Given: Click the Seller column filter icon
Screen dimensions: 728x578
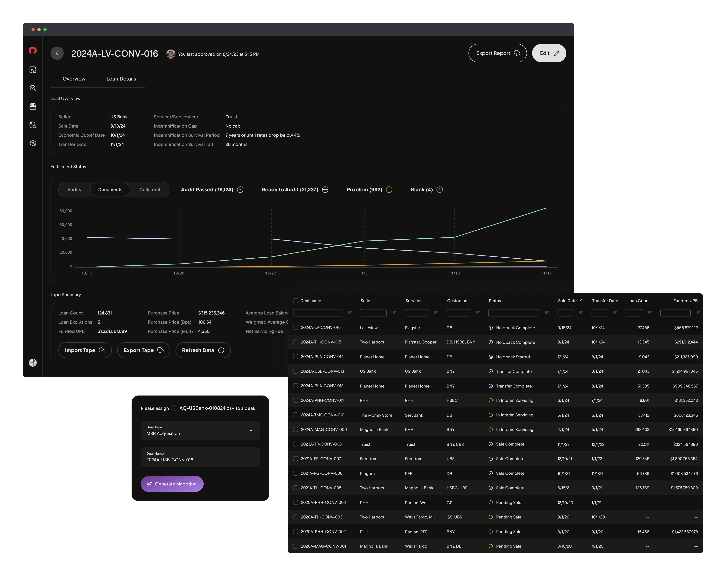Looking at the screenshot, I should pos(394,313).
